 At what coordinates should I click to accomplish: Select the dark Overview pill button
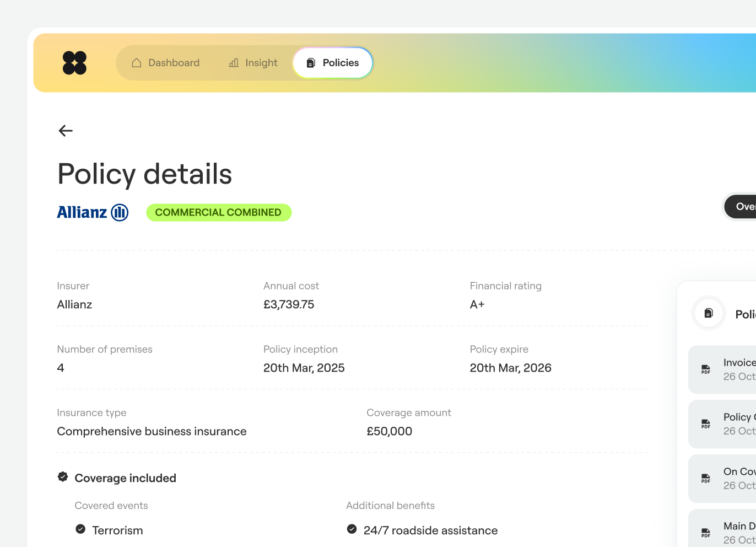(x=740, y=207)
